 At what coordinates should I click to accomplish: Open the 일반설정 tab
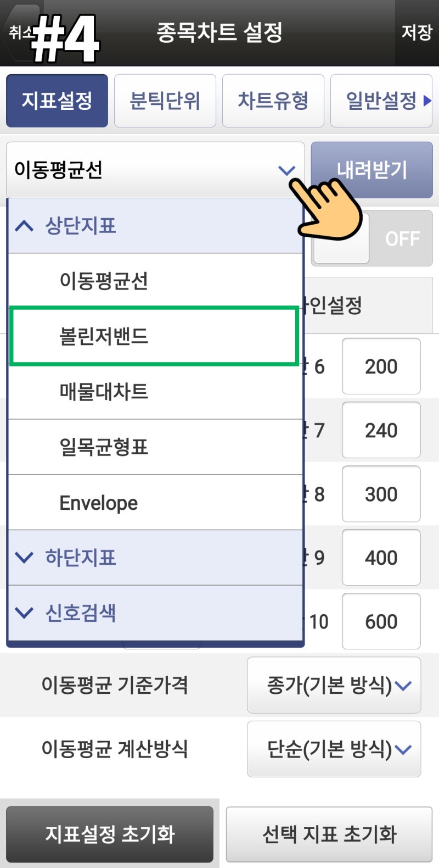[x=378, y=101]
